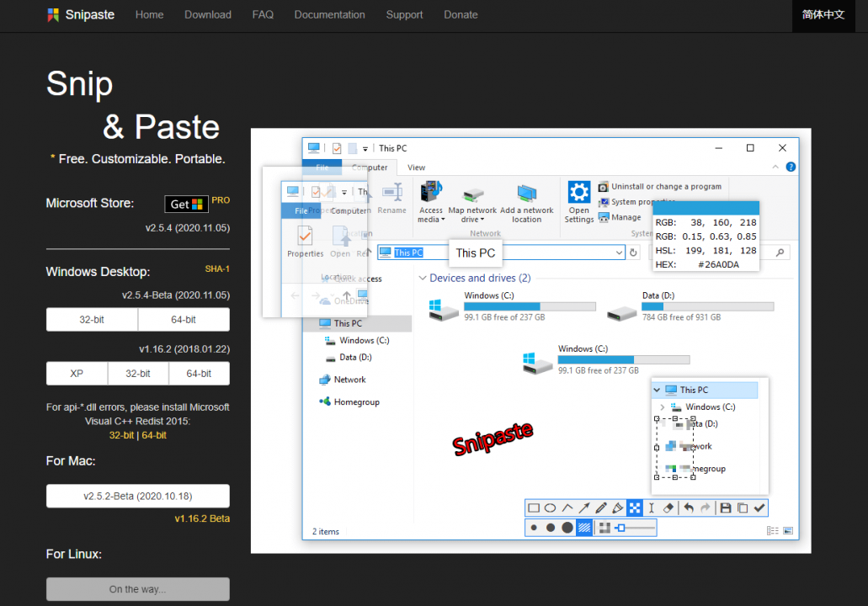Click the Redo arrow in annotation toolbar

[706, 508]
